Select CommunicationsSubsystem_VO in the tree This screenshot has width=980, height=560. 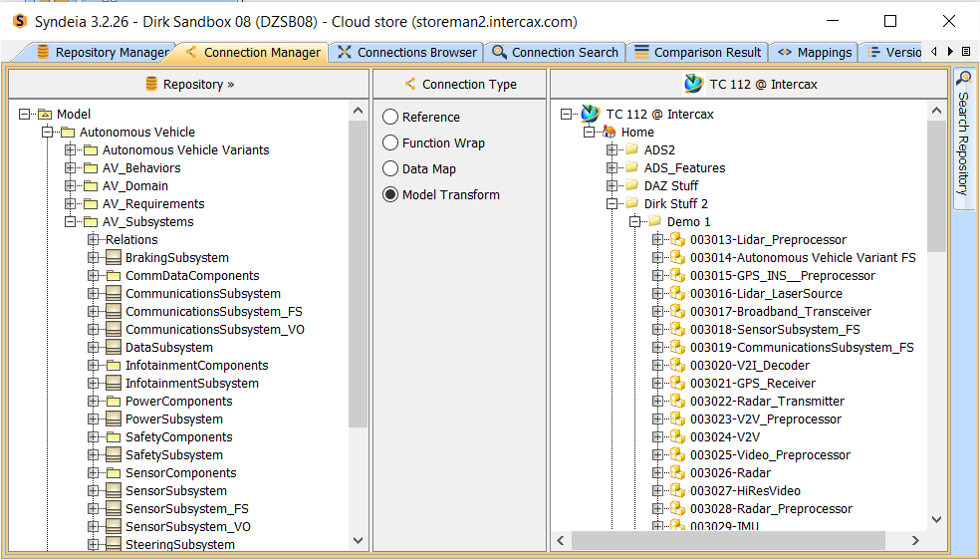click(x=214, y=330)
